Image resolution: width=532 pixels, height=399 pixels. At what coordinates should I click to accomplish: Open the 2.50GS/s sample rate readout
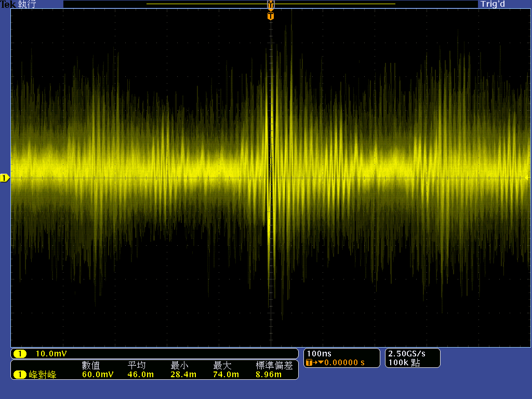coord(405,353)
